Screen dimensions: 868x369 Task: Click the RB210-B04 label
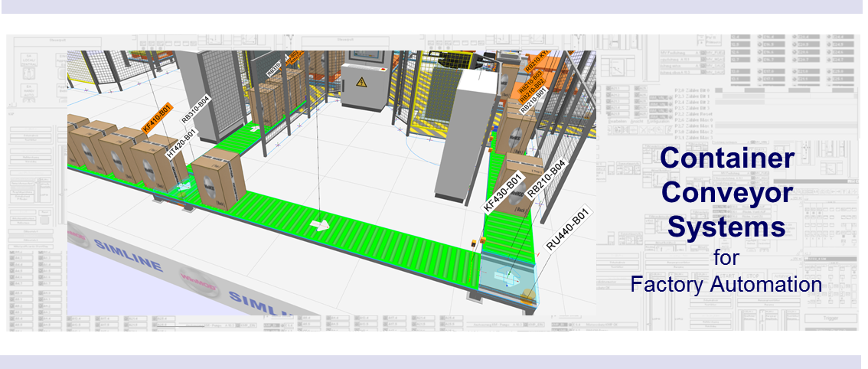pos(545,179)
